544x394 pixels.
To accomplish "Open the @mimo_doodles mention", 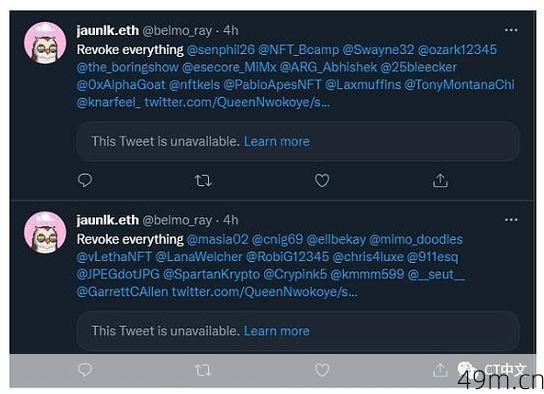I will pyautogui.click(x=416, y=239).
